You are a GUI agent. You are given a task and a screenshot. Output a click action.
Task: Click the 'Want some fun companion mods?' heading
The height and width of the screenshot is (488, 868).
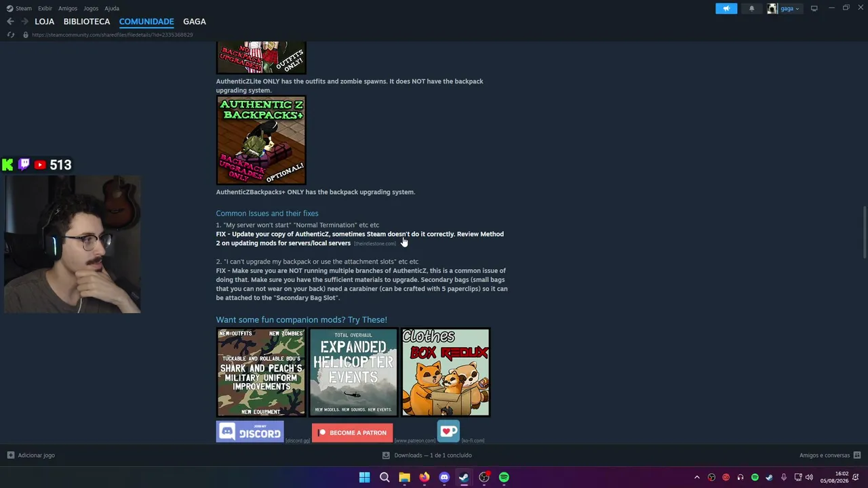(x=302, y=320)
